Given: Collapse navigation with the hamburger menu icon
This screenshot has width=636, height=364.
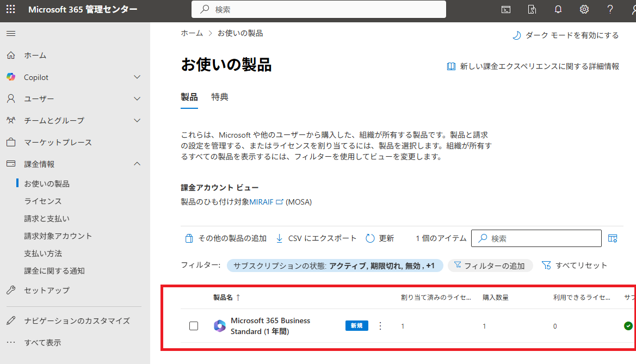Looking at the screenshot, I should [x=11, y=34].
